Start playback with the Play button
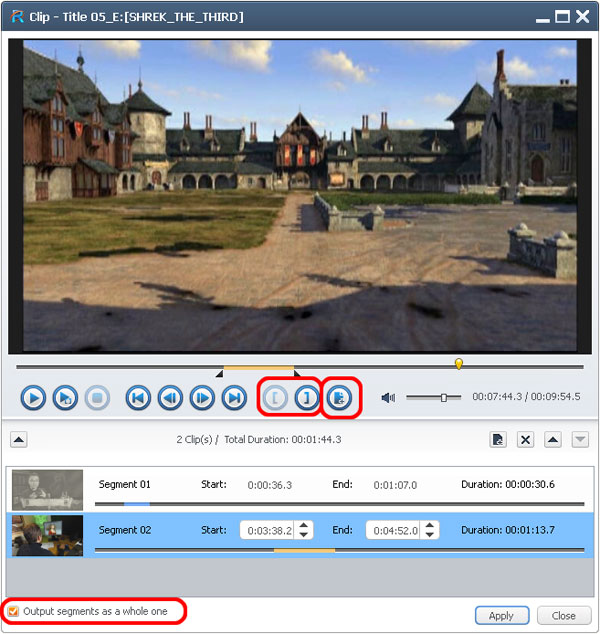 (x=33, y=398)
